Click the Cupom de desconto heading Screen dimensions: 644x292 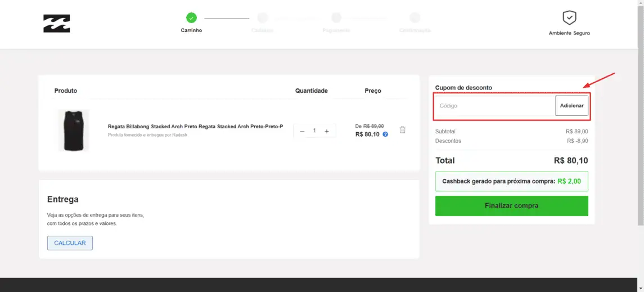463,87
